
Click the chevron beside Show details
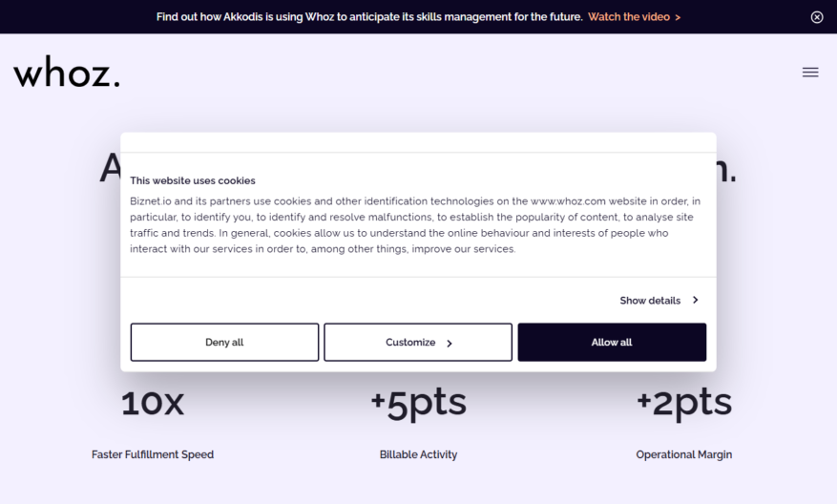point(695,300)
